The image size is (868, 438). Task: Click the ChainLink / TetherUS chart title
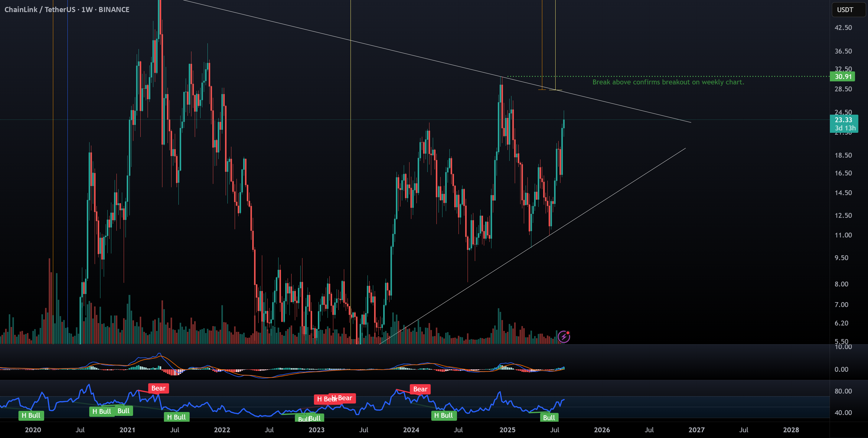[x=67, y=9]
